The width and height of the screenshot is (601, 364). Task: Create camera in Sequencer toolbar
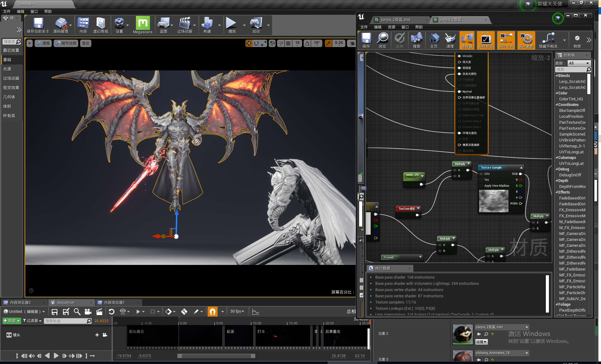(x=88, y=312)
